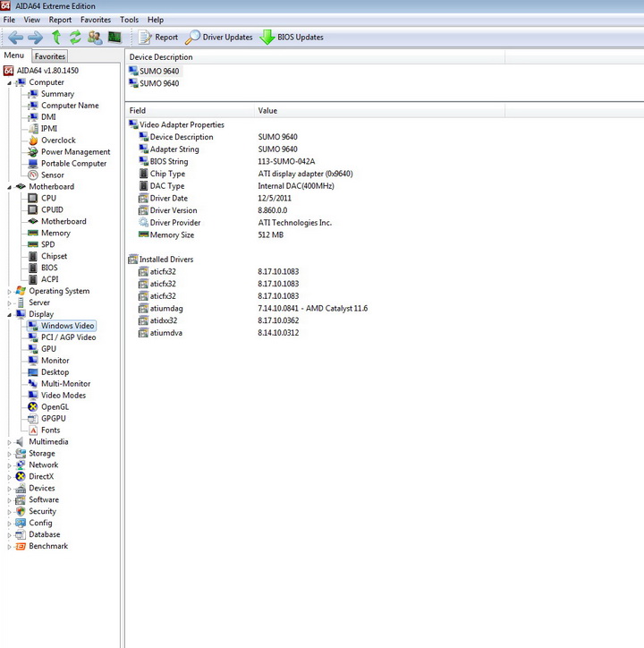
Task: Expand the Storage tree node
Action: click(9, 454)
